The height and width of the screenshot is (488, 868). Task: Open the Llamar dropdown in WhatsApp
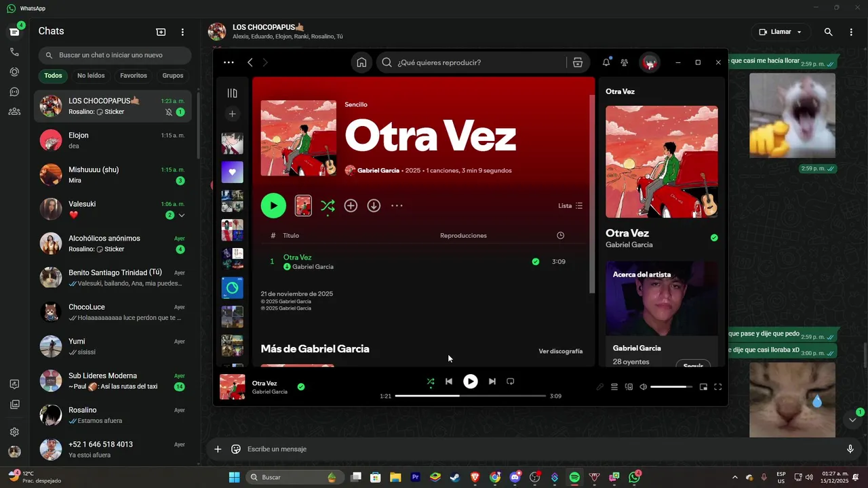click(781, 32)
